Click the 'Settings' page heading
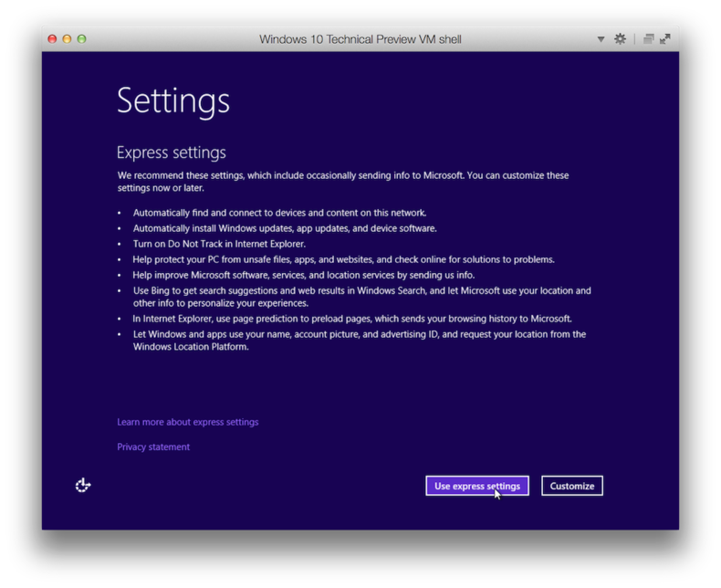The width and height of the screenshot is (721, 588). [x=172, y=101]
